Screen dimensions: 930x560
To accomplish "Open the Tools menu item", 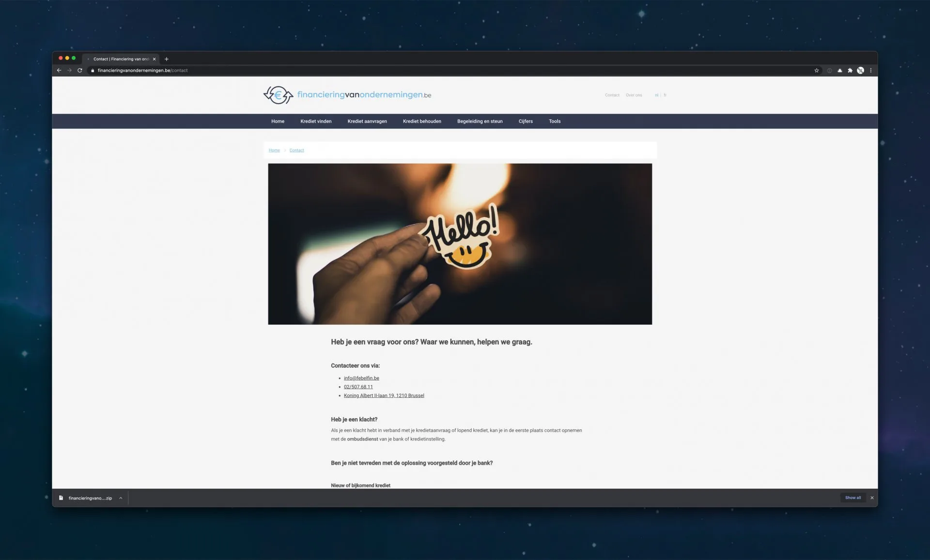I will [555, 121].
